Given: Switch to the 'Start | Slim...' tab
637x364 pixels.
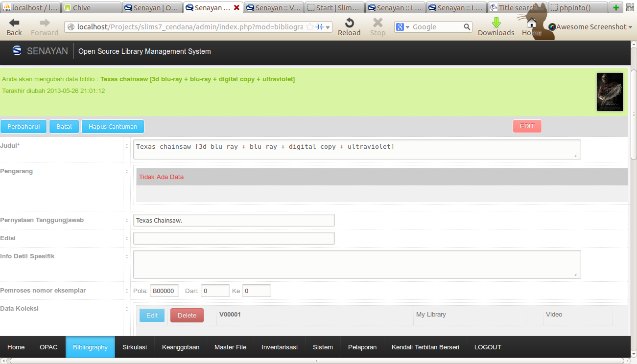Looking at the screenshot, I should coord(334,8).
